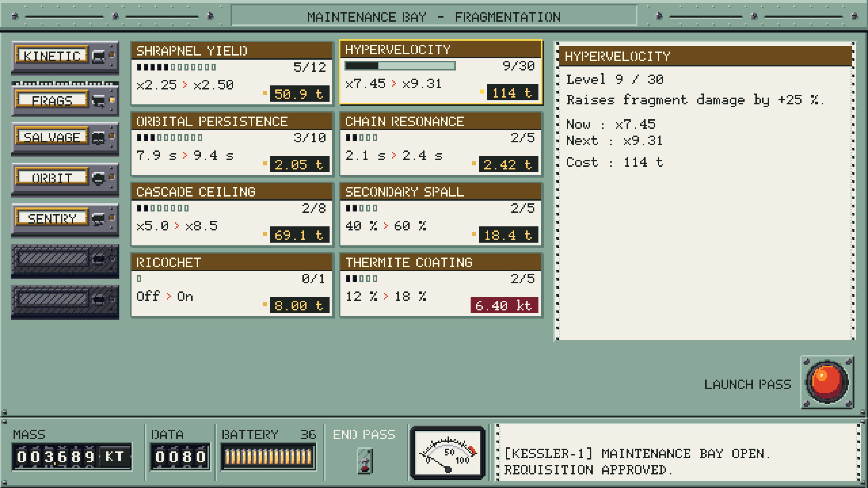Image resolution: width=868 pixels, height=488 pixels.
Task: Purchase Secondary Spall for 18.4 t
Action: (508, 235)
